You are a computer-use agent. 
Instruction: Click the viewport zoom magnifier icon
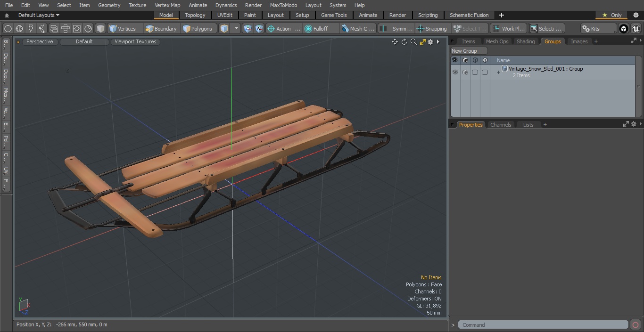[413, 42]
